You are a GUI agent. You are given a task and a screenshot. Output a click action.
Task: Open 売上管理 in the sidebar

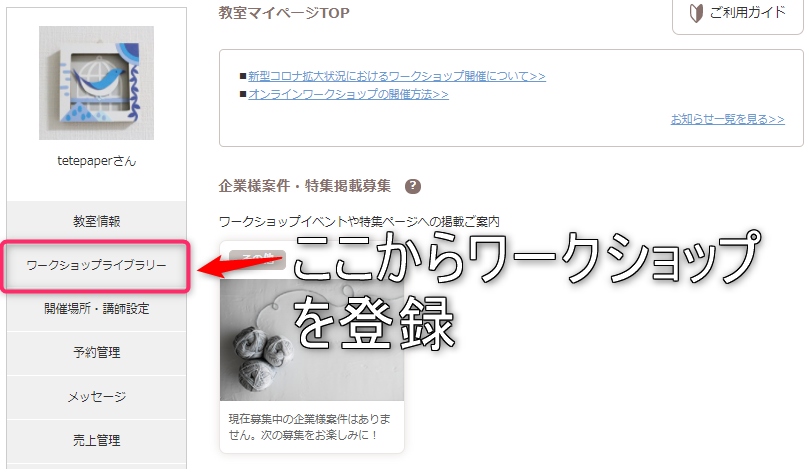click(x=96, y=441)
